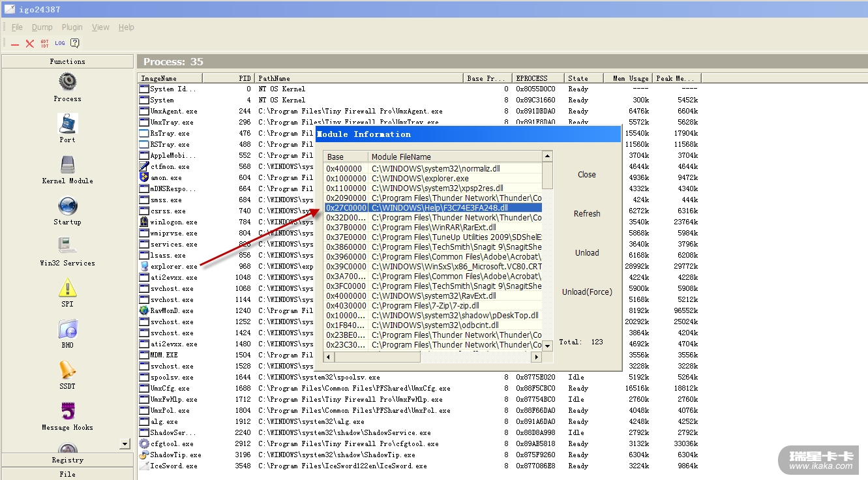Click Unload(Force) in Module Information
The image size is (868, 480).
click(587, 292)
